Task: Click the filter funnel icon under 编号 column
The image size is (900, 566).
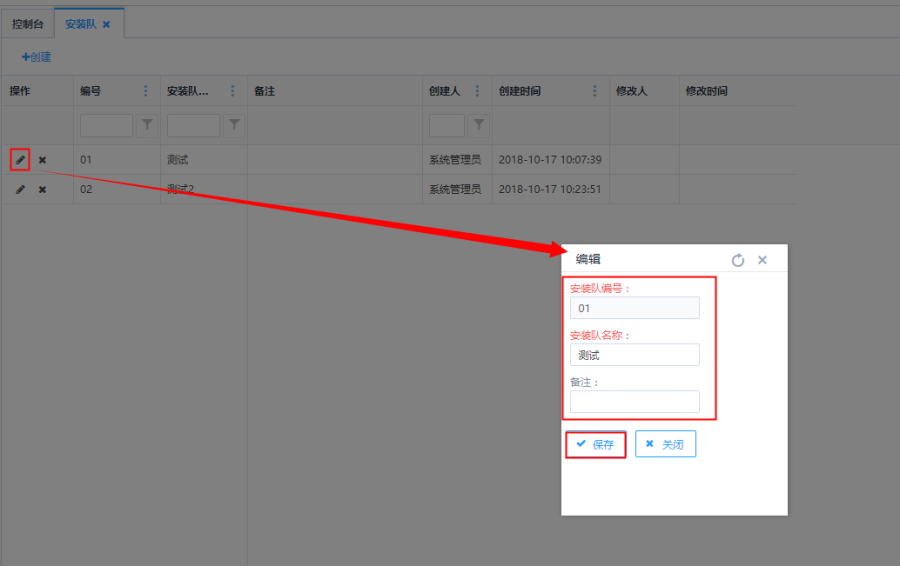Action: tap(147, 125)
